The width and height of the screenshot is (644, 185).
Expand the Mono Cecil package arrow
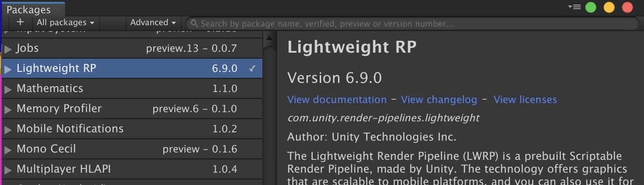click(8, 149)
